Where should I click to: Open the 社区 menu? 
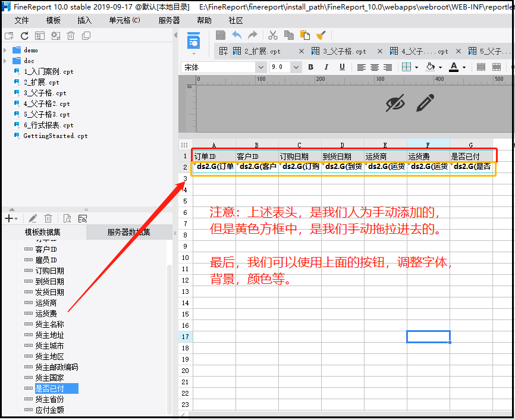point(235,20)
